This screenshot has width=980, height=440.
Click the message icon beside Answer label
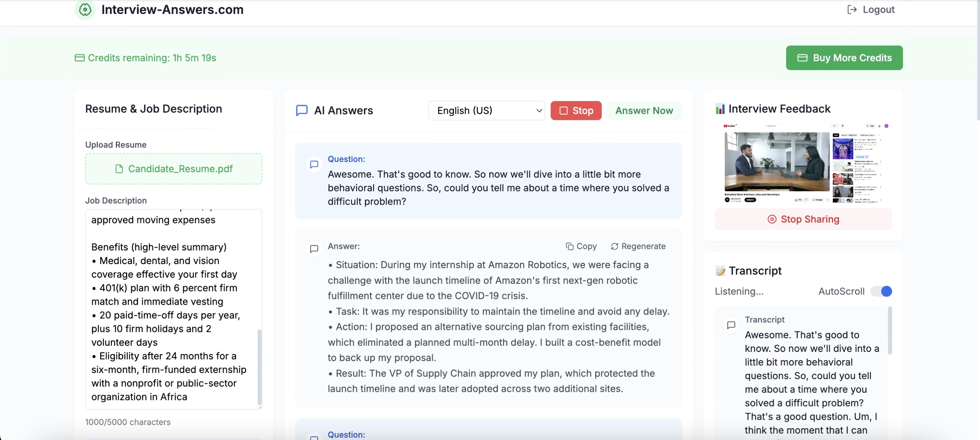point(314,249)
